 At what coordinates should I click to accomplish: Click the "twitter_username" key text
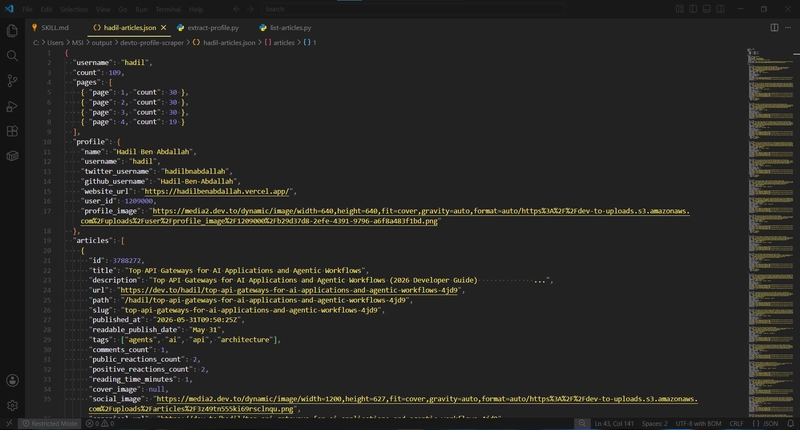click(117, 171)
